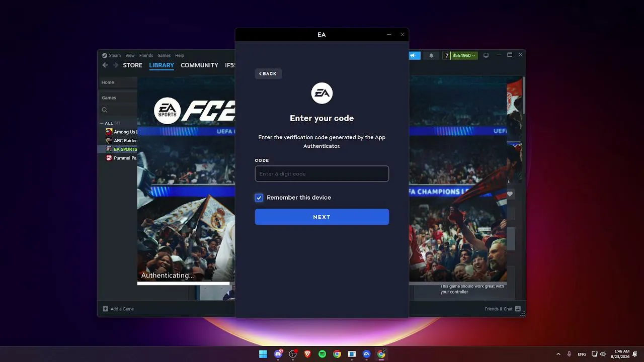
Task: Go forward with Steam's right arrow
Action: coord(115,65)
